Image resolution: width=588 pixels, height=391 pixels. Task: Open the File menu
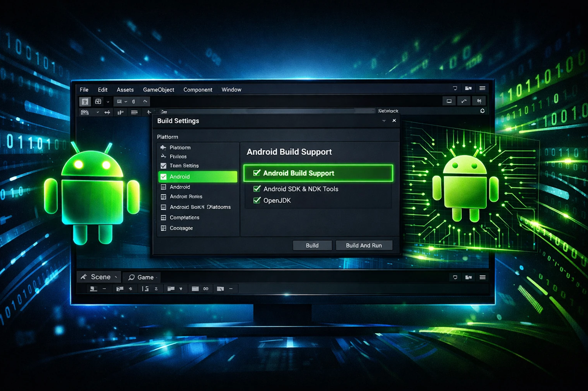(x=84, y=90)
